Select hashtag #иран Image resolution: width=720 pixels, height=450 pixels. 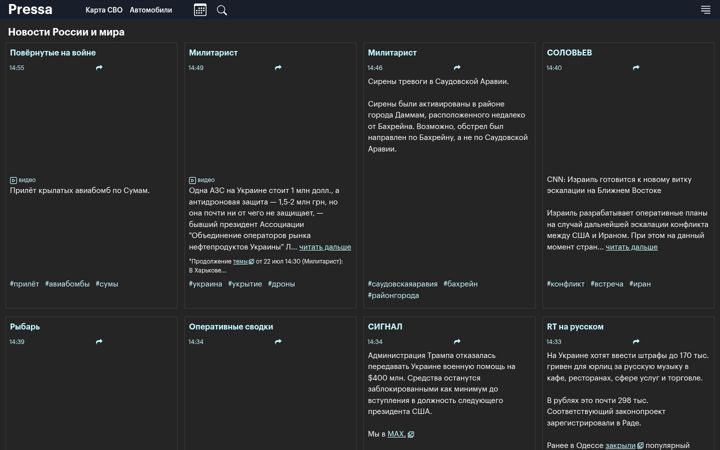click(x=640, y=284)
